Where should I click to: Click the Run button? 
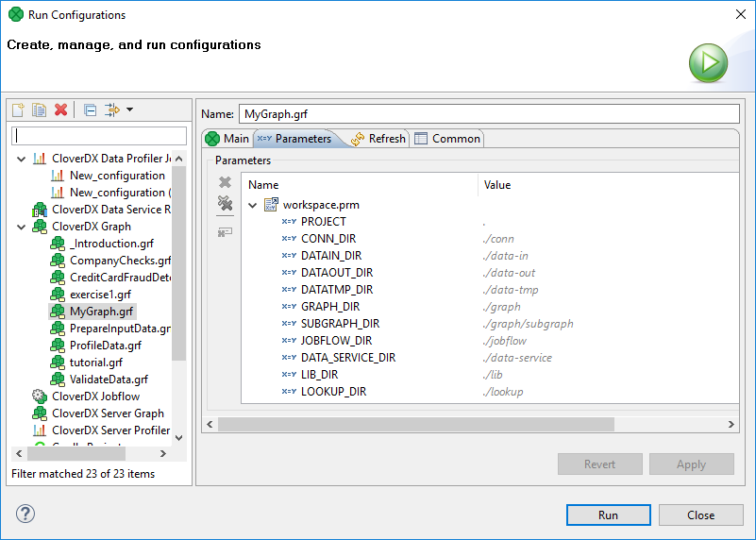click(609, 515)
